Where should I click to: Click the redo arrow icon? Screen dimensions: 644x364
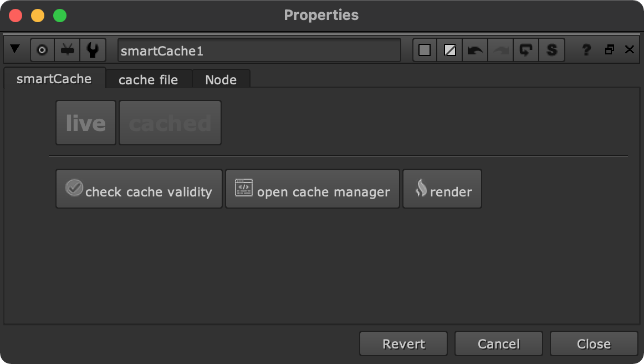[x=500, y=49]
